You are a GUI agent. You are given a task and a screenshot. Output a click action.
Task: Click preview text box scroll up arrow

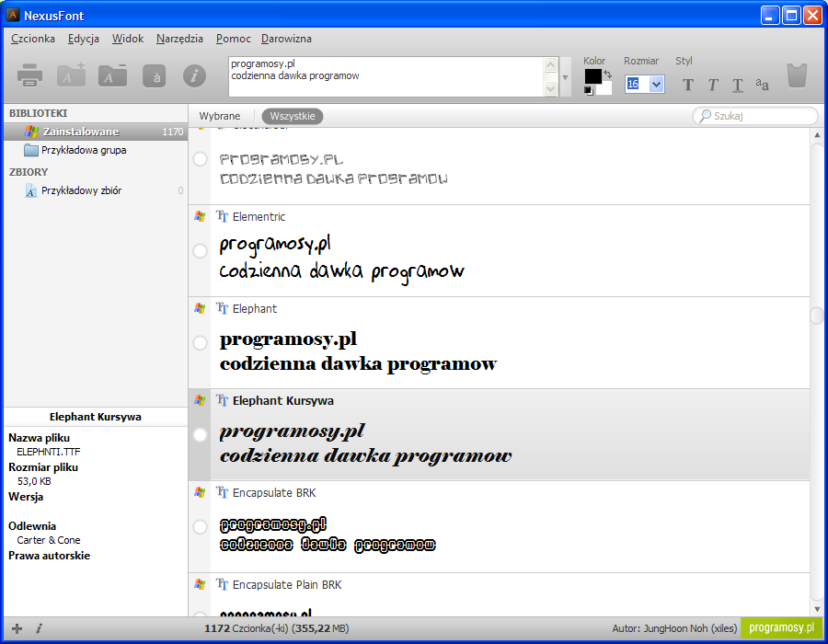[550, 64]
